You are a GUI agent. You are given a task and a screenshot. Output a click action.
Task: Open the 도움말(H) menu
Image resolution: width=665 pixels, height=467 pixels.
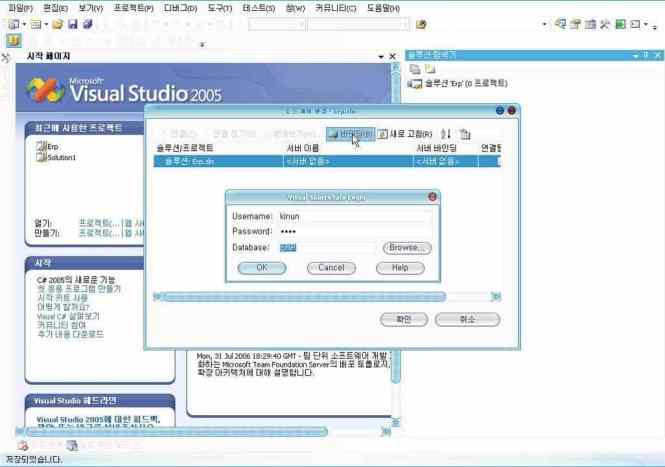click(x=383, y=8)
